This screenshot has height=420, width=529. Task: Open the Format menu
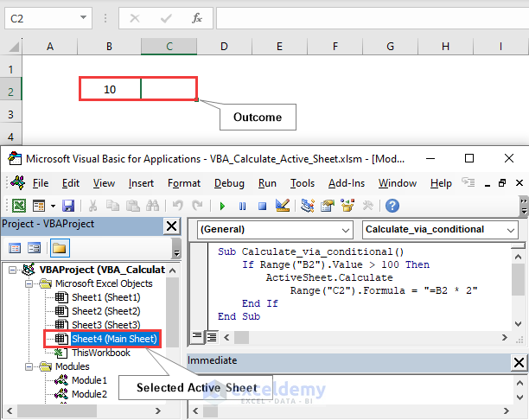point(184,183)
